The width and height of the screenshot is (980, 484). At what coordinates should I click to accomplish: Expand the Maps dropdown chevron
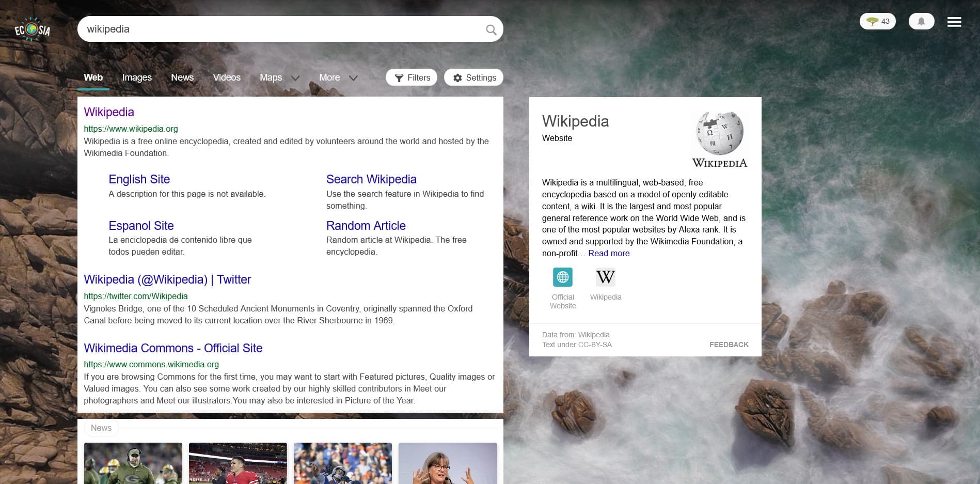(295, 78)
